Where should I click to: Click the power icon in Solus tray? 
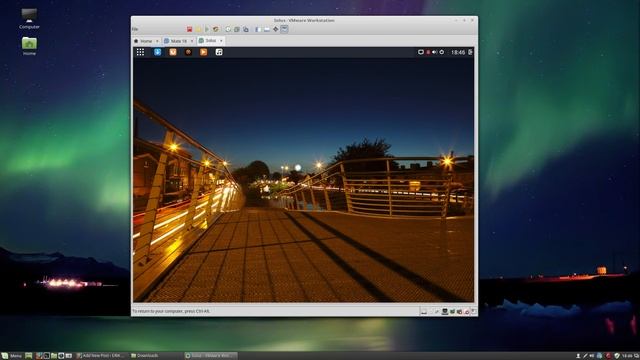[x=442, y=52]
